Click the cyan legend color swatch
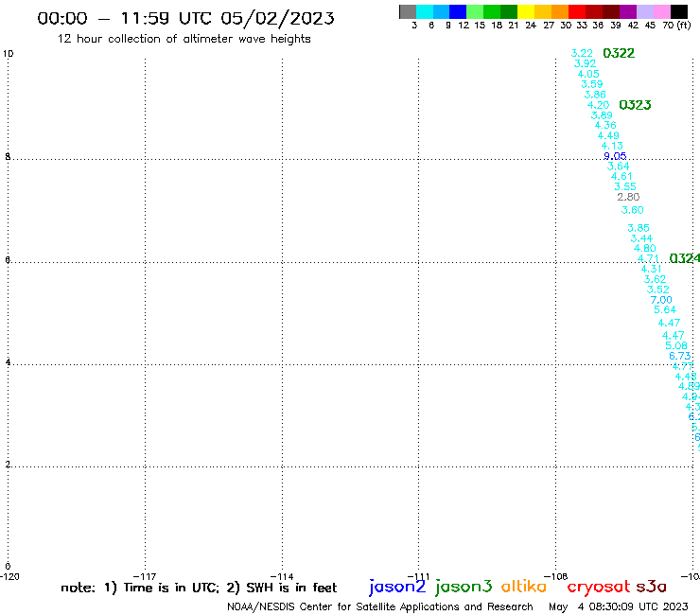The width and height of the screenshot is (700, 615). point(425,11)
